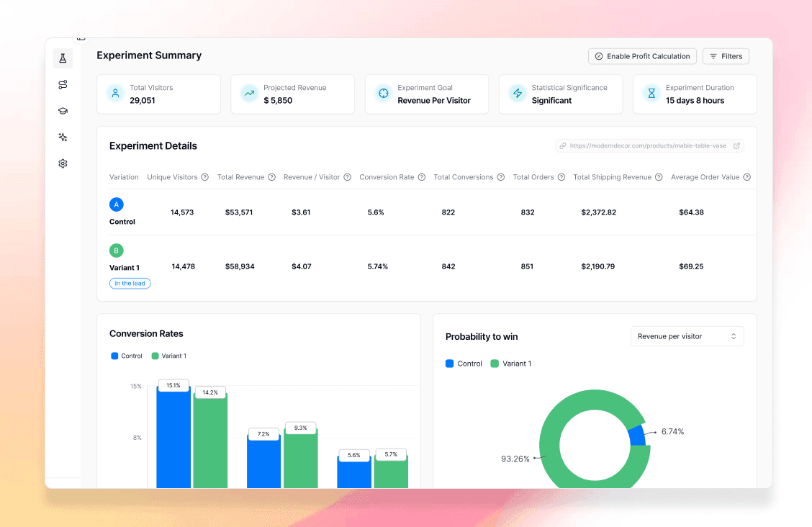Click help icon beside Total Shipping Revenue

[659, 177]
